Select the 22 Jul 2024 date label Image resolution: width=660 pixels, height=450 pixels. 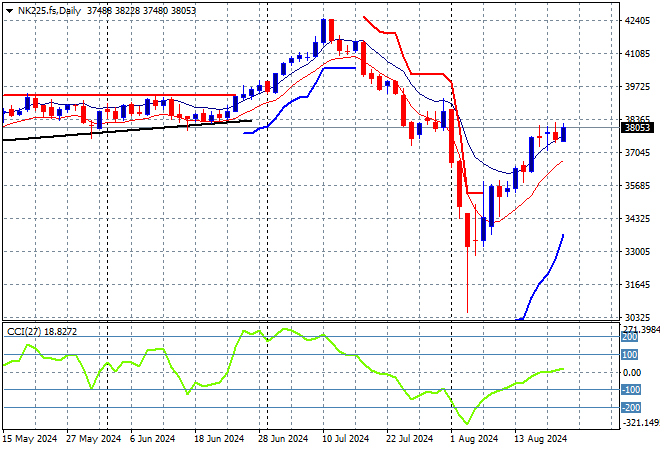pos(409,438)
